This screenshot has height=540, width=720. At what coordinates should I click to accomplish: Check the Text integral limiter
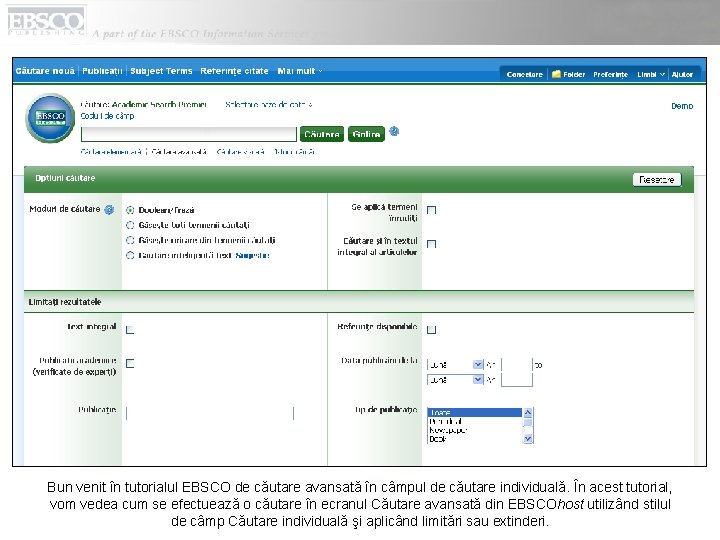(130, 330)
